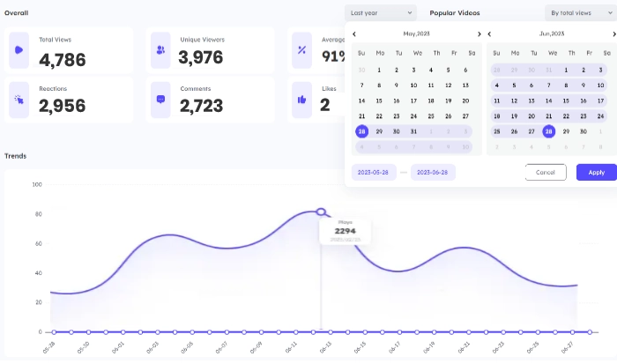
Task: Click the Comments speech bubble icon
Action: (x=160, y=100)
